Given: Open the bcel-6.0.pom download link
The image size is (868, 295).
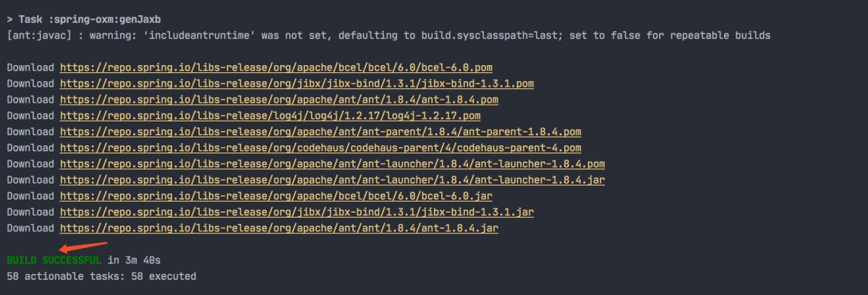Looking at the screenshot, I should pos(276,67).
